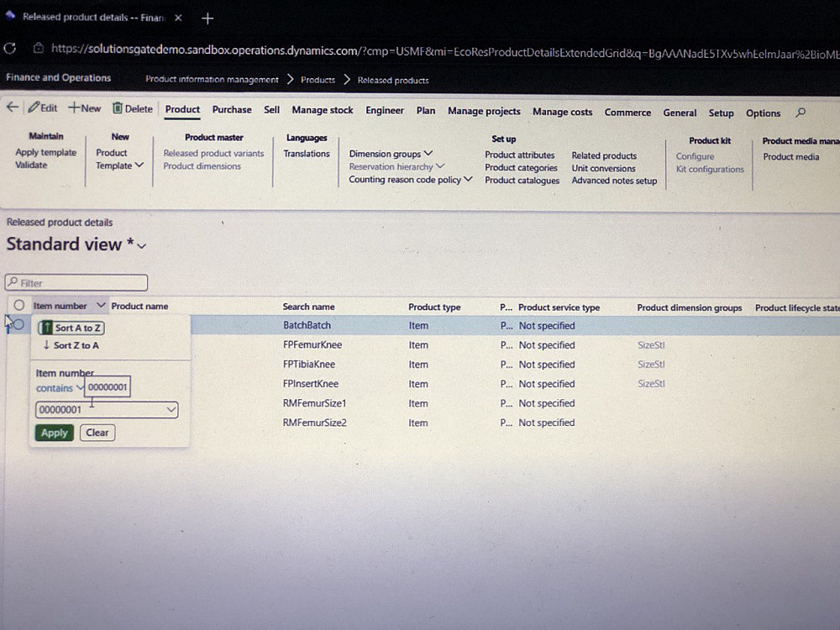840x630 pixels.
Task: Switch to the Setup tab
Action: [x=721, y=113]
